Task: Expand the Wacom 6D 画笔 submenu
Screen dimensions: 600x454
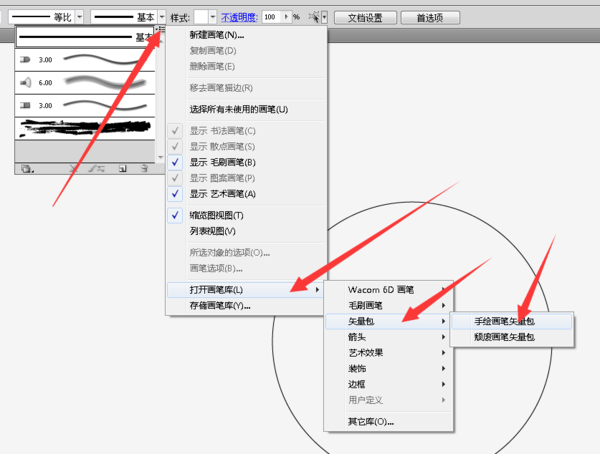Action: (x=389, y=289)
